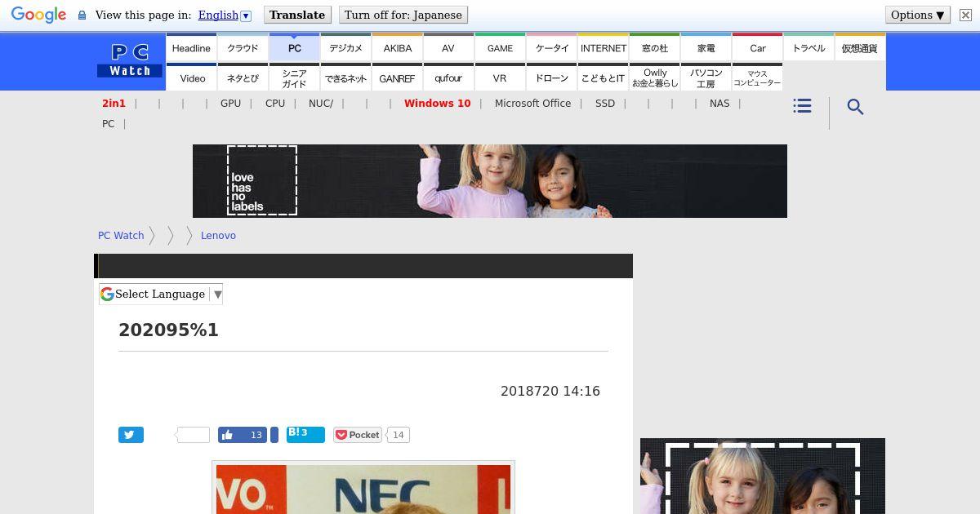Open the デジカメ tab

point(345,47)
